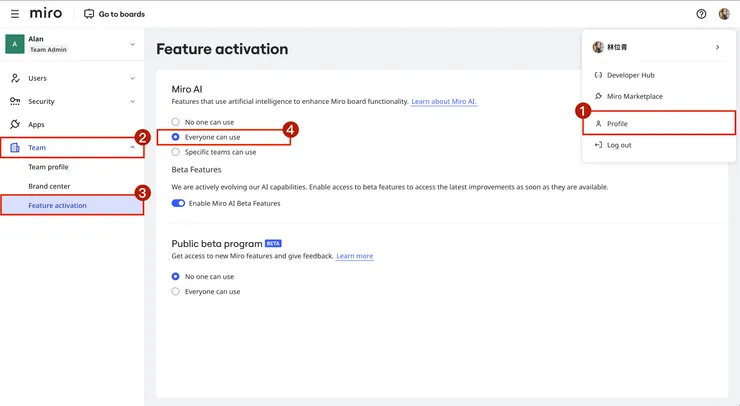Open the help question mark icon
The height and width of the screenshot is (406, 740).
(x=701, y=14)
